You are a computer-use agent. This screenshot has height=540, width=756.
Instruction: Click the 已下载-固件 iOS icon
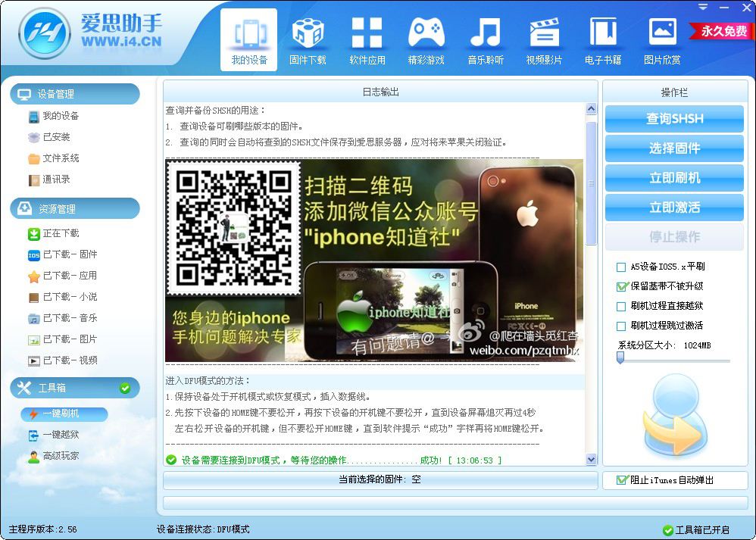coord(34,255)
